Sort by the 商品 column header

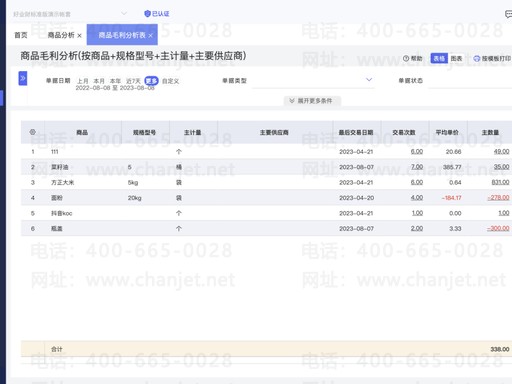point(82,132)
